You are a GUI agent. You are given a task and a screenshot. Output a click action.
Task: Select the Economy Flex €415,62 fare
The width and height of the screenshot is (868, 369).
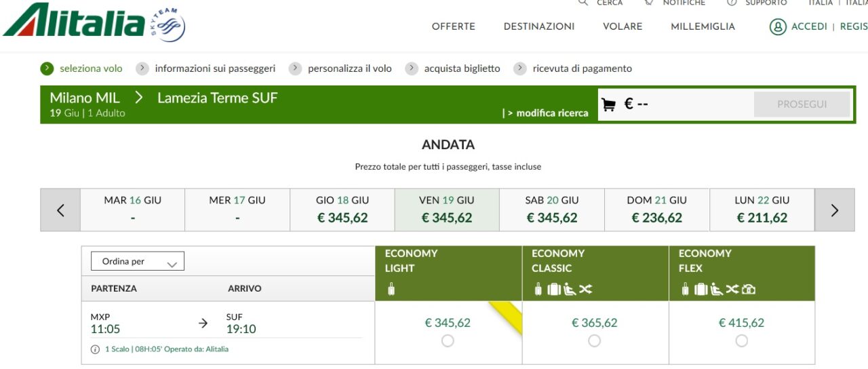[x=742, y=341]
